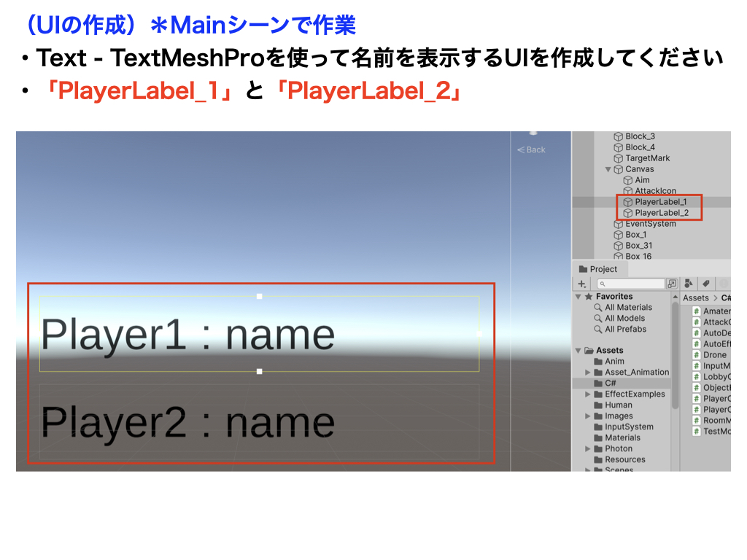
Task: Open the Project panel add (+) menu
Action: tap(582, 284)
